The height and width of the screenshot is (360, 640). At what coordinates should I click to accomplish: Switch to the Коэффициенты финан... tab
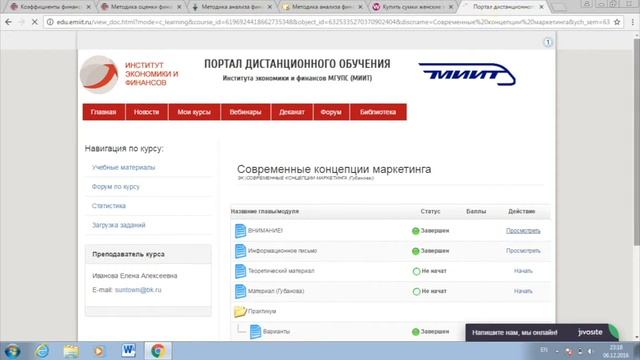coord(50,7)
